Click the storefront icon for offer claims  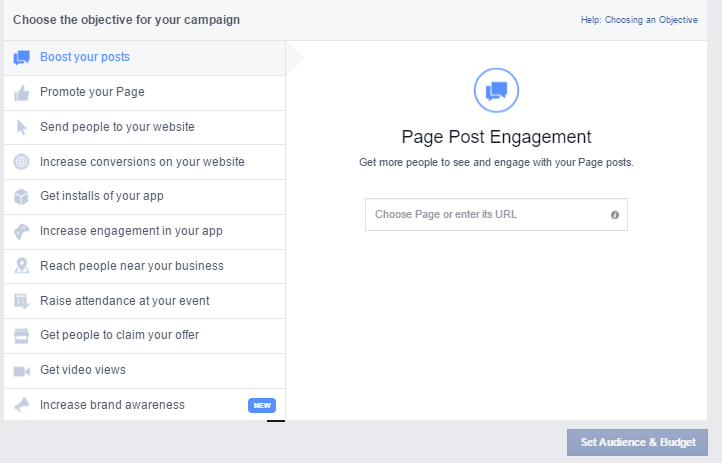(21, 336)
